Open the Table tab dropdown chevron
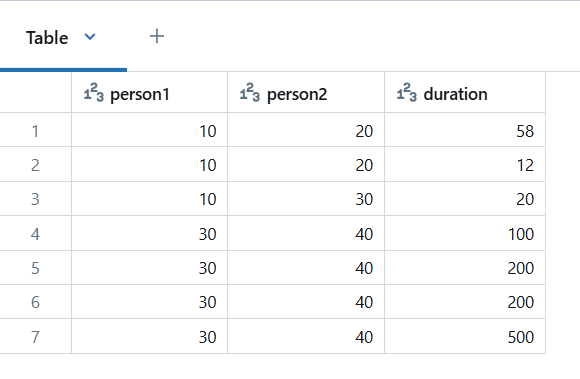The width and height of the screenshot is (580, 379). tap(90, 37)
